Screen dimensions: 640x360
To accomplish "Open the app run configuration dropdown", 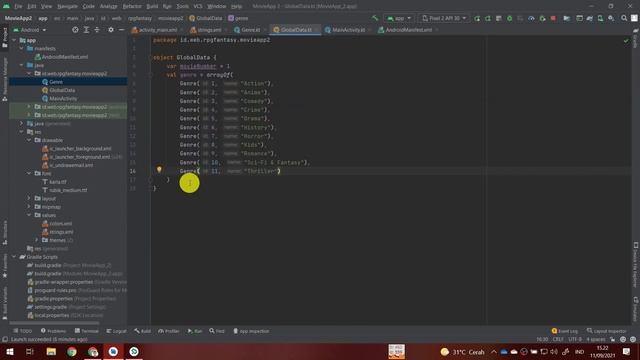I will tap(399, 18).
